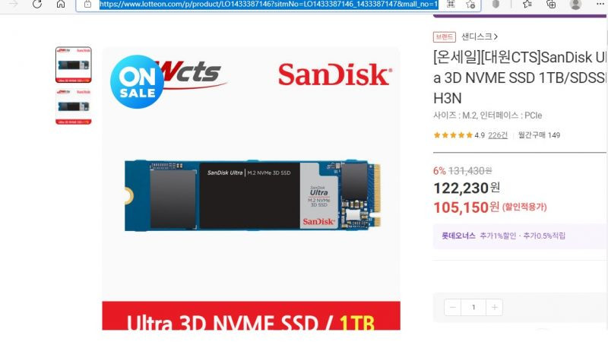
Task: Select the second product thumbnail image
Action: point(74,106)
